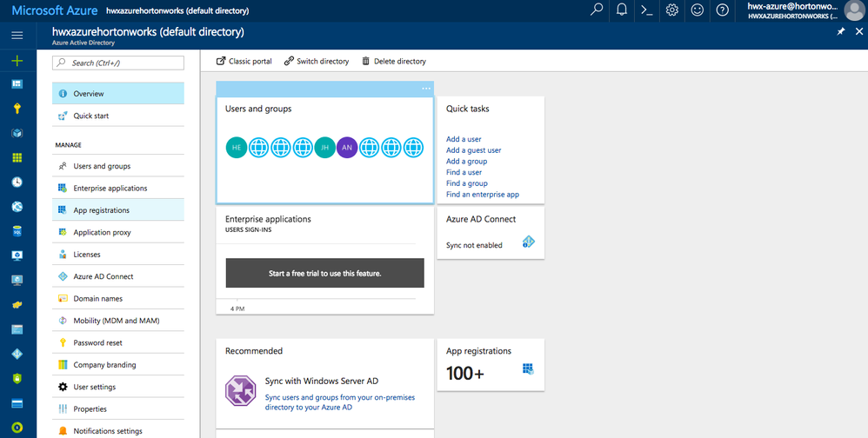Click the Search (Ctrl+/) input field

(x=118, y=63)
